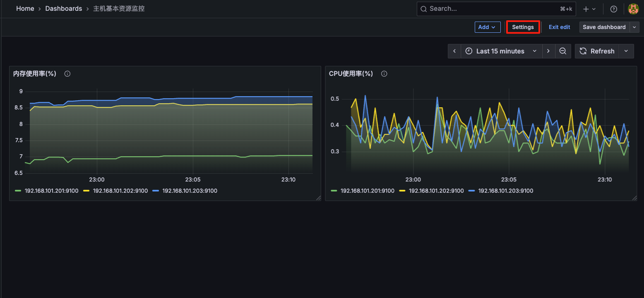The image size is (644, 298).
Task: Open the 主机基本资源监控 breadcrumb item
Action: (x=119, y=8)
